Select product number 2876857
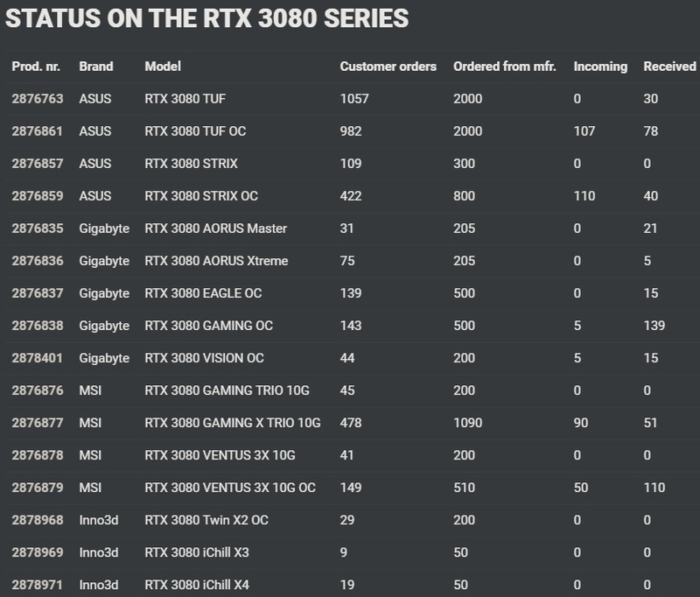 (38, 164)
